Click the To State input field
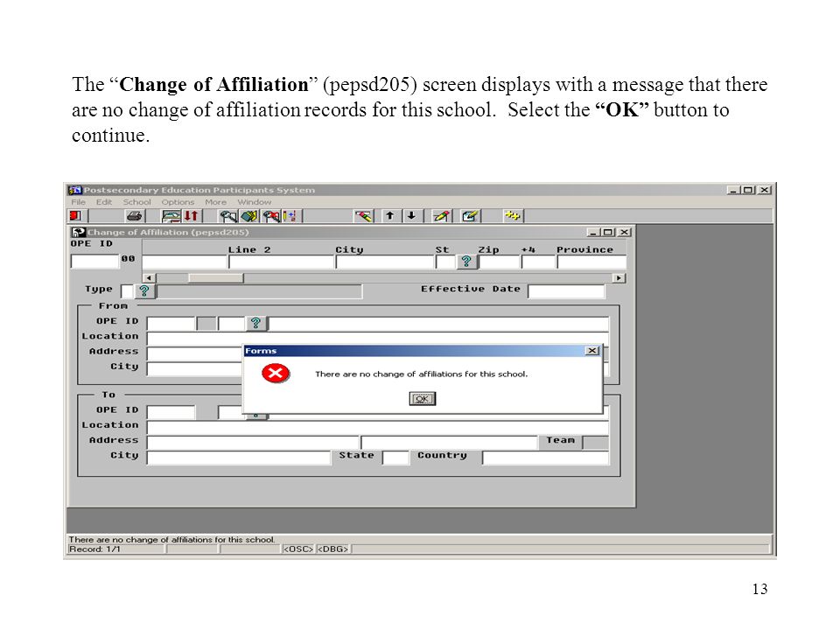Image resolution: width=840 pixels, height=630 pixels. click(395, 458)
